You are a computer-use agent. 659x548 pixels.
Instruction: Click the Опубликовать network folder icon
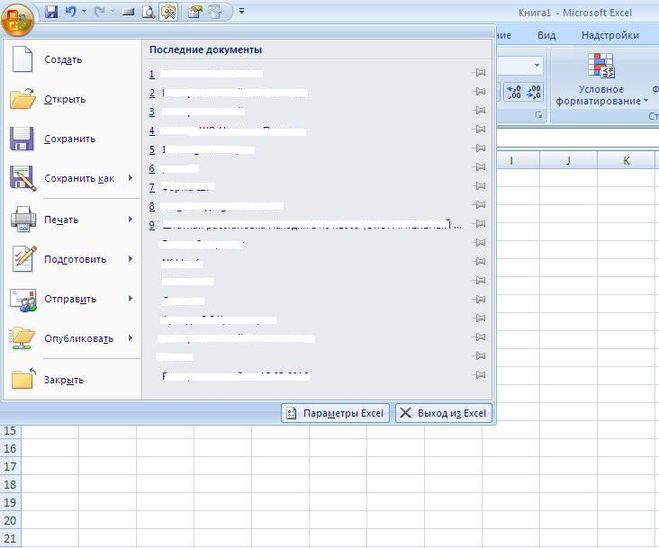23,338
